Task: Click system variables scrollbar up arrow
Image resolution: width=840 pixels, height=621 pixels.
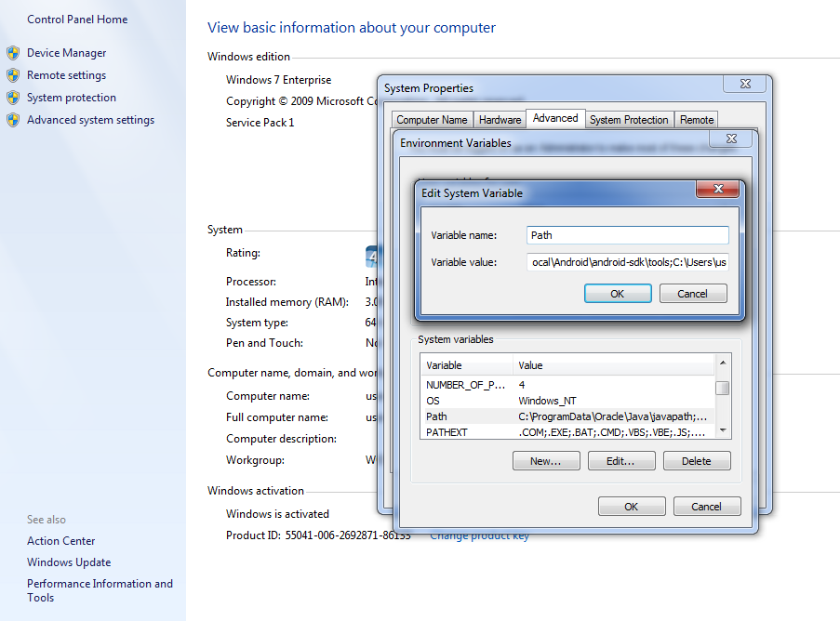Action: pyautogui.click(x=723, y=363)
